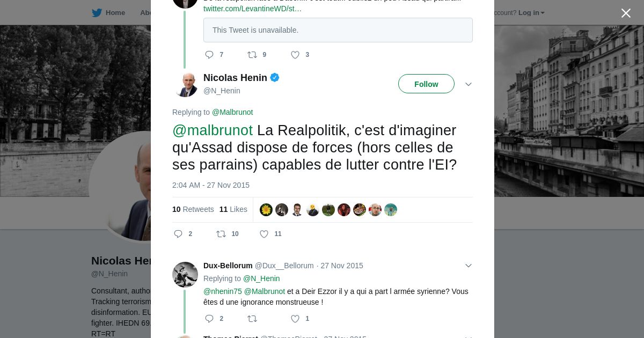The image size is (644, 338).
Task: Click the verified badge next to Nicolas Henin
Action: pyautogui.click(x=275, y=78)
